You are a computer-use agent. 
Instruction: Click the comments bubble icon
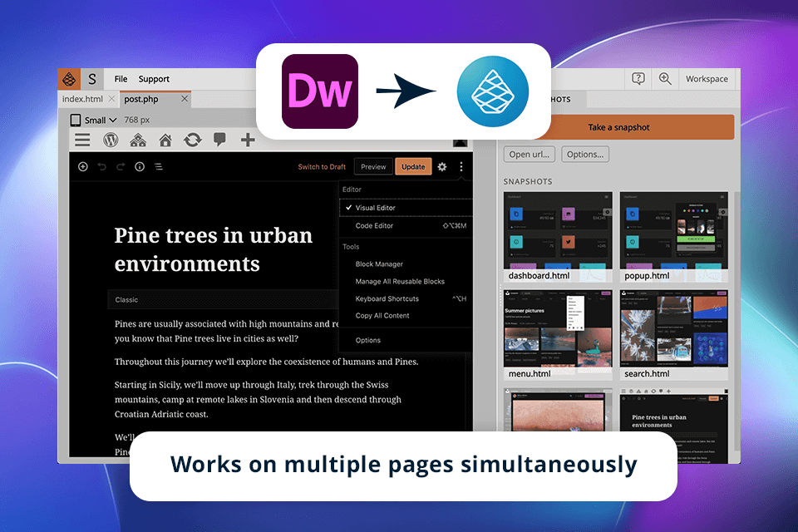click(219, 140)
